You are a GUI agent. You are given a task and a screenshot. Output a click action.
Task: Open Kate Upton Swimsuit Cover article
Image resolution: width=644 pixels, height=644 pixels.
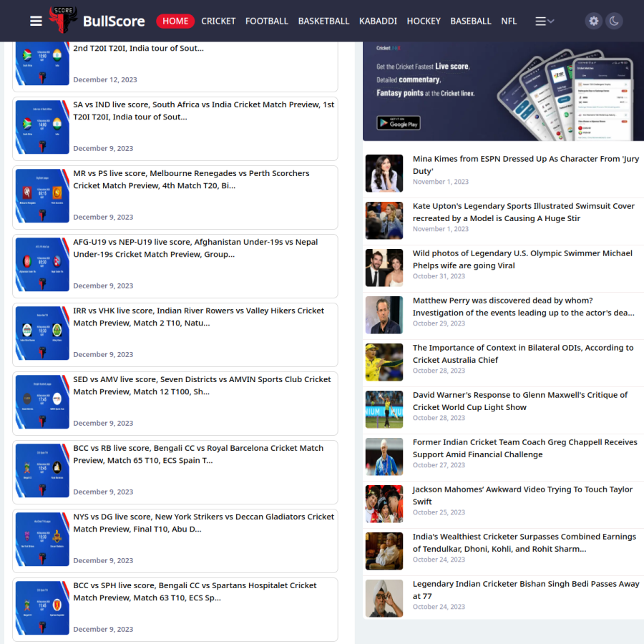point(524,212)
